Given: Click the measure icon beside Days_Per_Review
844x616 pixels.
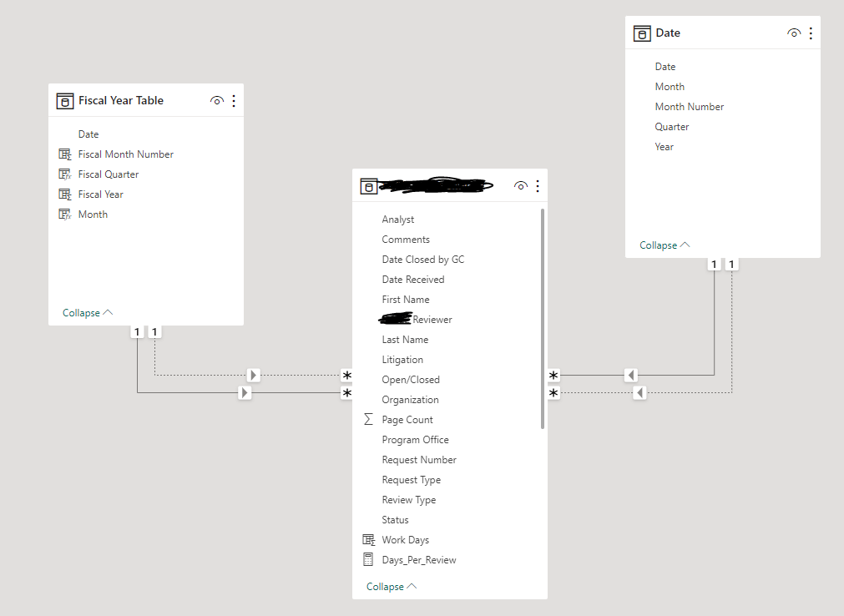Looking at the screenshot, I should 369,559.
